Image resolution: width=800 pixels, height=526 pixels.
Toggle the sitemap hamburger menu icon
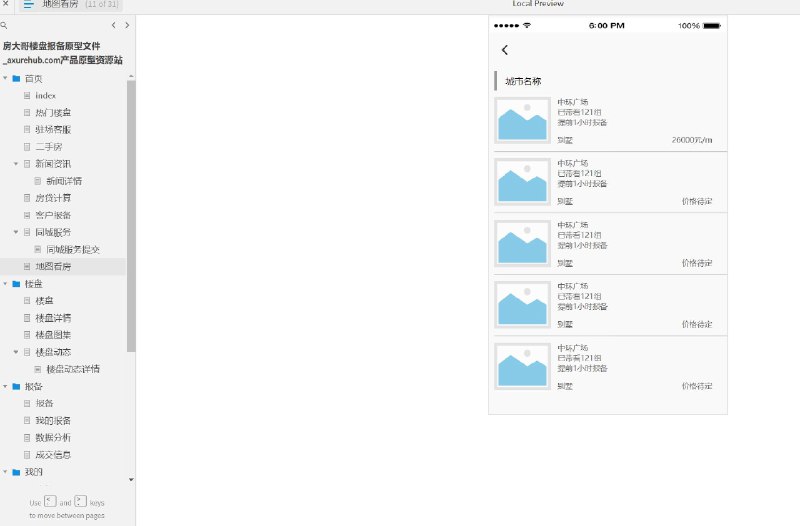point(29,4)
